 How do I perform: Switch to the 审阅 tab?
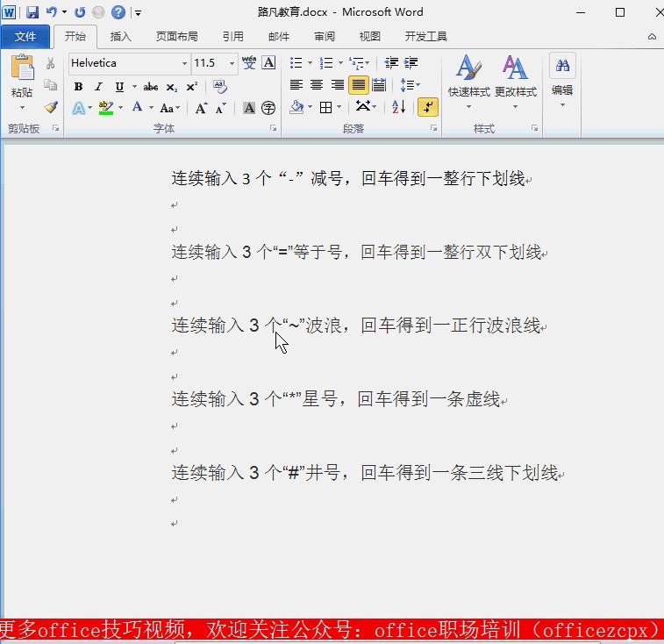325,37
